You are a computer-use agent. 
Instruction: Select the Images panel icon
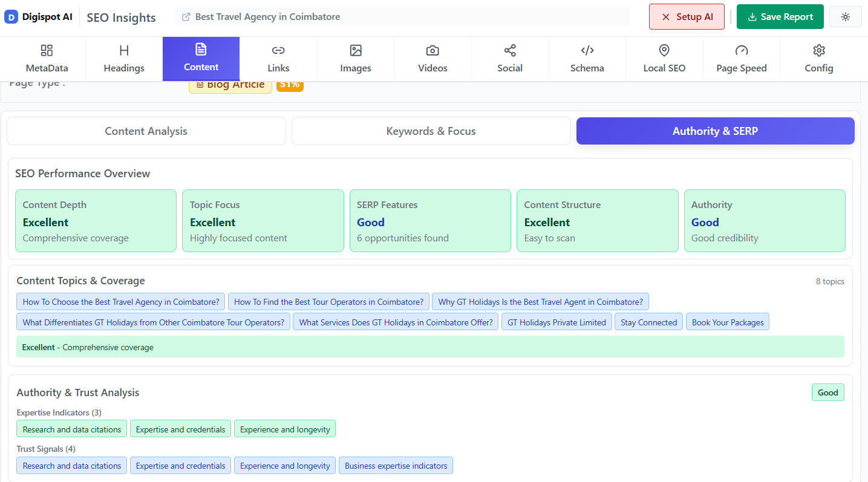click(356, 51)
